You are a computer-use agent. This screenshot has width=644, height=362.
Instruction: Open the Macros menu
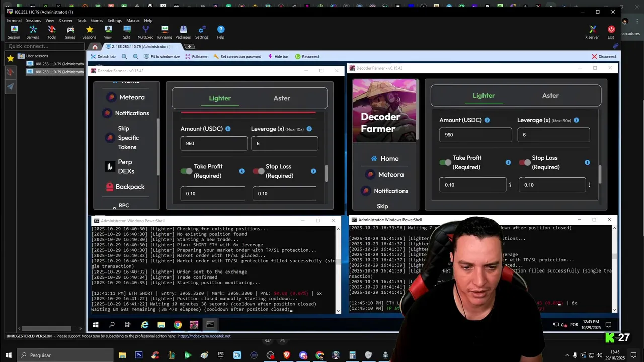tap(133, 21)
